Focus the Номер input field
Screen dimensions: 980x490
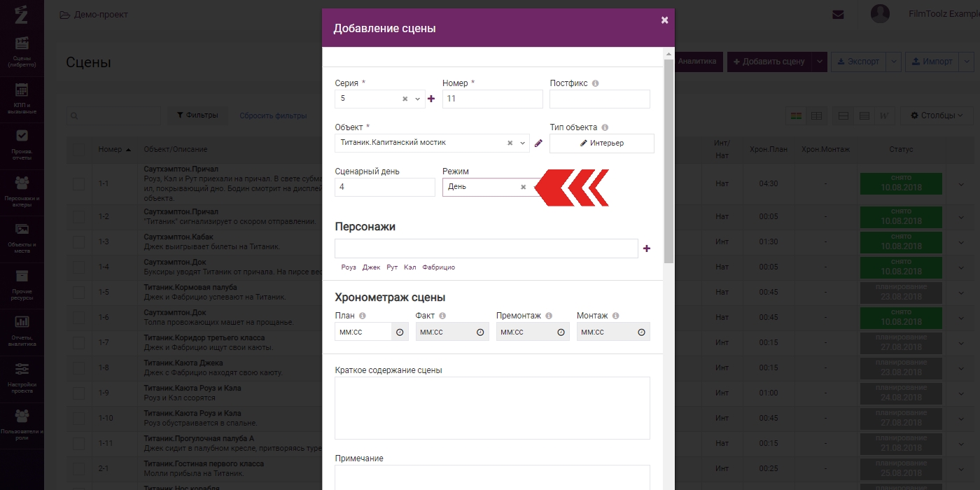(493, 99)
